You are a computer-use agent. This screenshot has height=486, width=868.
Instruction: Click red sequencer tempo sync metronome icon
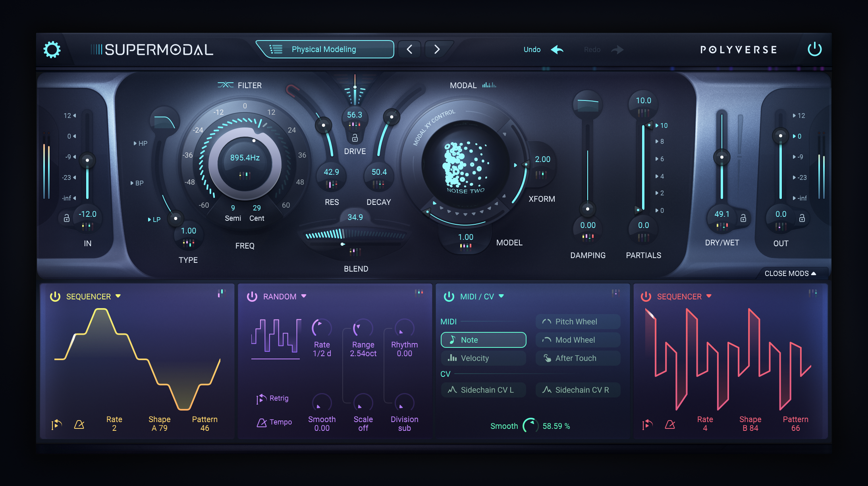click(x=670, y=424)
